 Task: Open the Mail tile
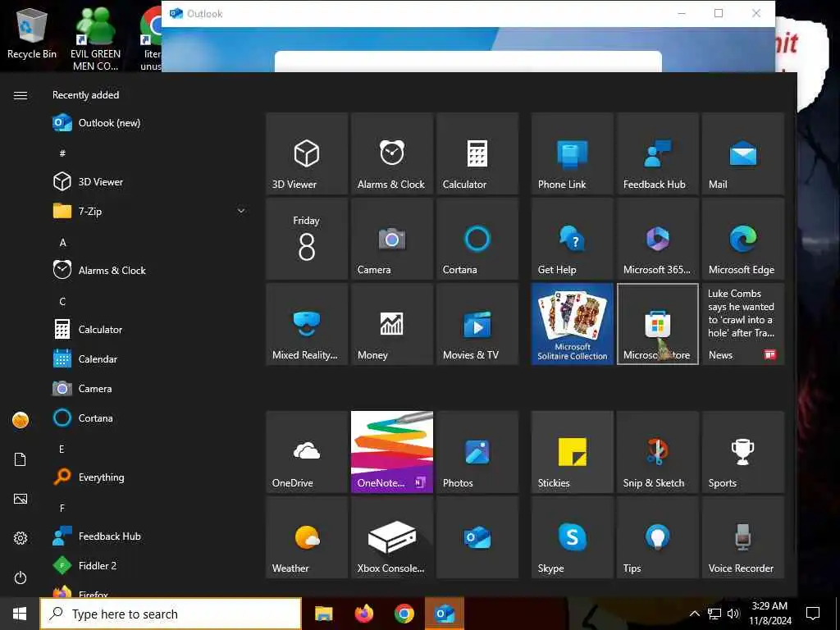[742, 153]
